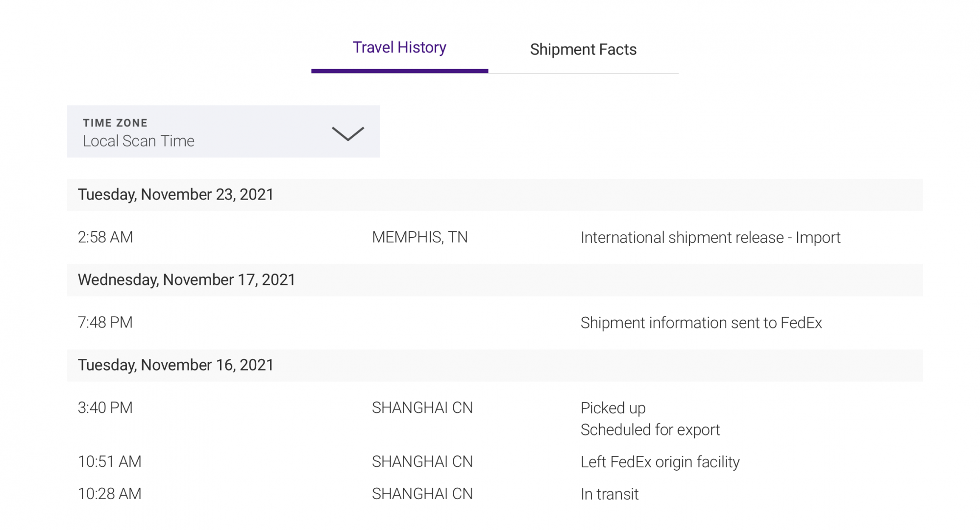Click the 3:40 PM scan time
The height and width of the screenshot is (530, 980).
(x=105, y=408)
